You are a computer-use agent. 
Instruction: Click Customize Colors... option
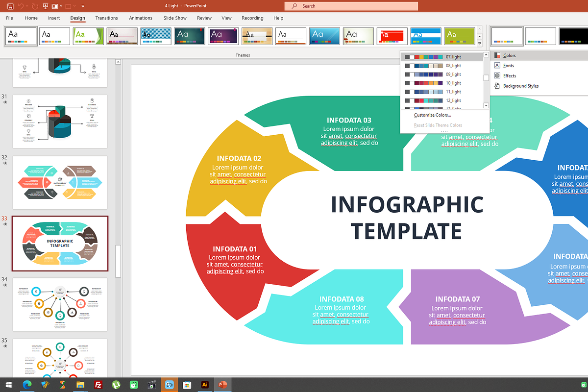click(x=432, y=115)
